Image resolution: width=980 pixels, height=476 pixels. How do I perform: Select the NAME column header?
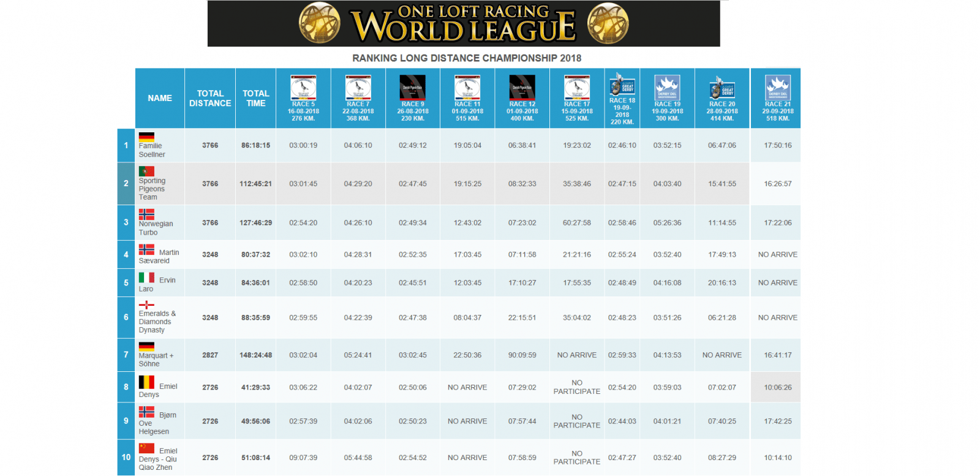[x=160, y=98]
